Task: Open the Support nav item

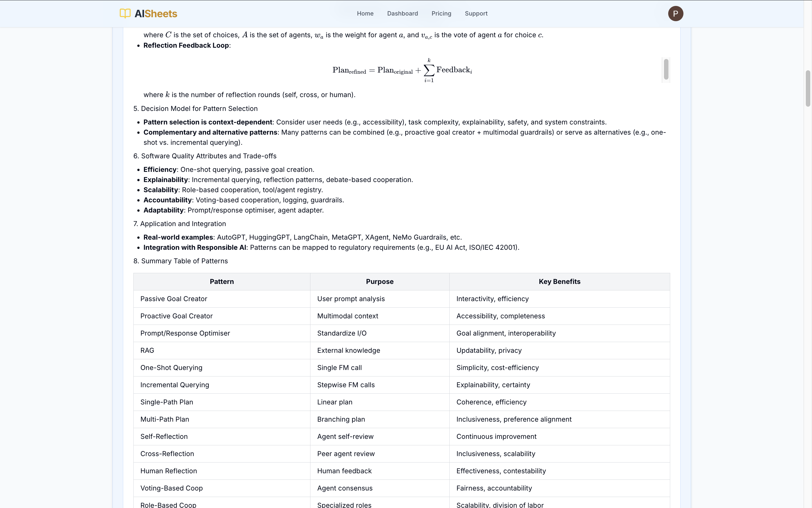Action: pos(476,14)
